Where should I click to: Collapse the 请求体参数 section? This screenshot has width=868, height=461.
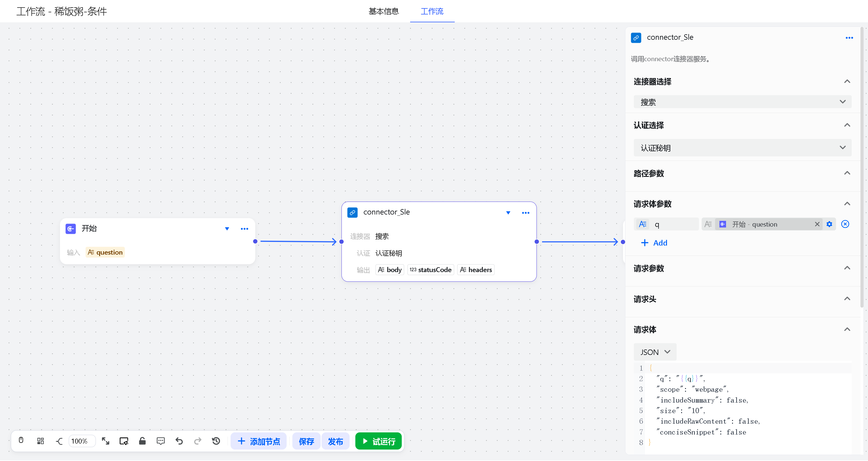[847, 204]
